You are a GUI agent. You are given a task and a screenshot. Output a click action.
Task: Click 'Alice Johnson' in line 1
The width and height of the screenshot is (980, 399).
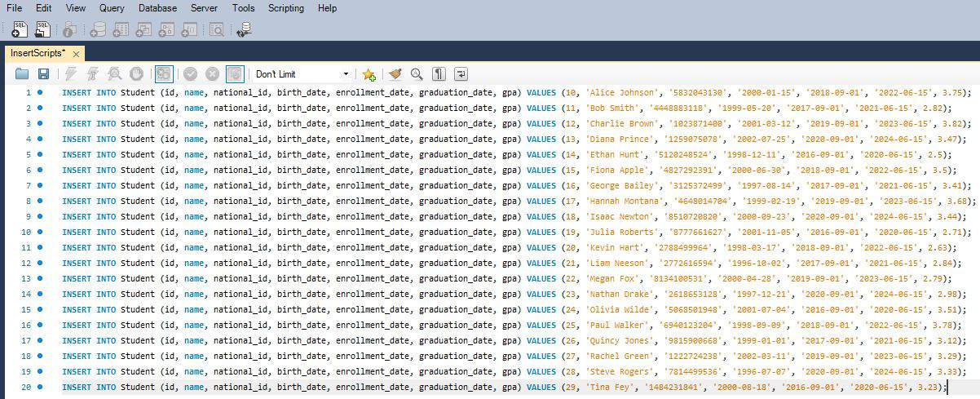click(x=620, y=93)
